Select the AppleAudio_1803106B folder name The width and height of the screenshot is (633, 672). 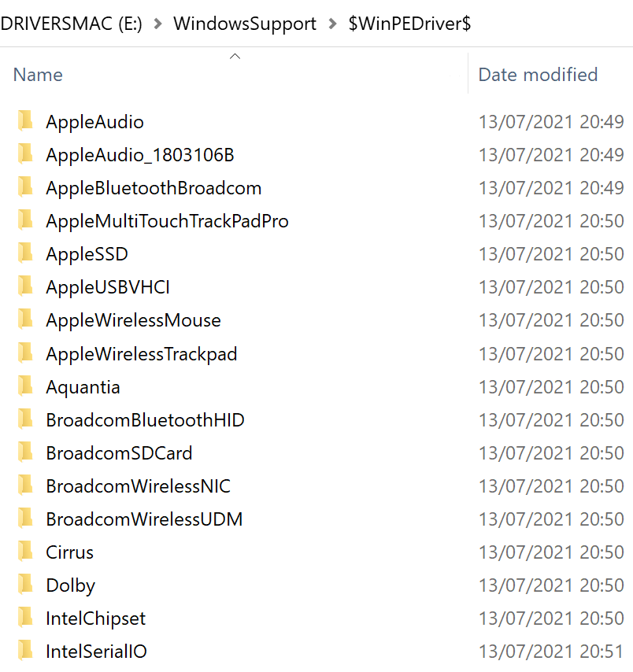(x=140, y=155)
